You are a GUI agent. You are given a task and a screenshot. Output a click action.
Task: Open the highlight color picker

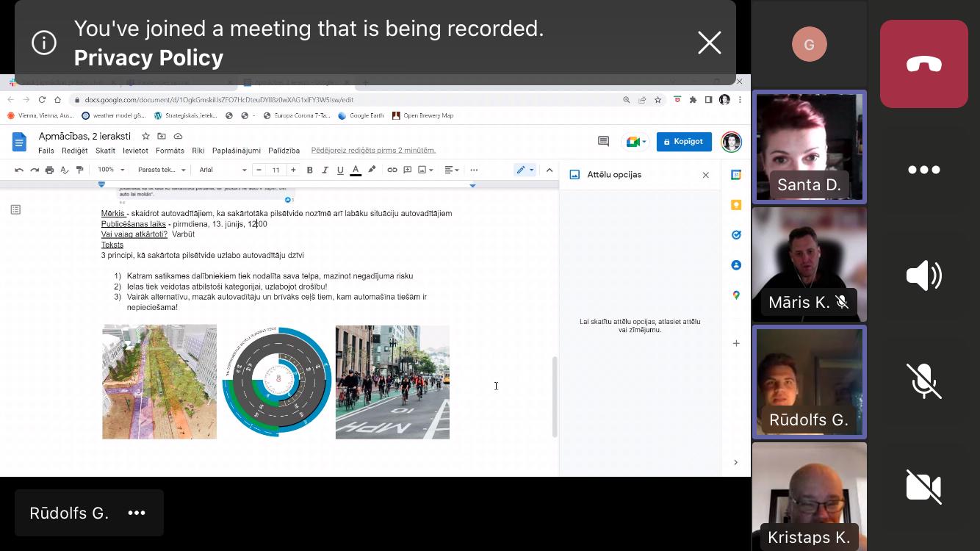pyautogui.click(x=372, y=170)
